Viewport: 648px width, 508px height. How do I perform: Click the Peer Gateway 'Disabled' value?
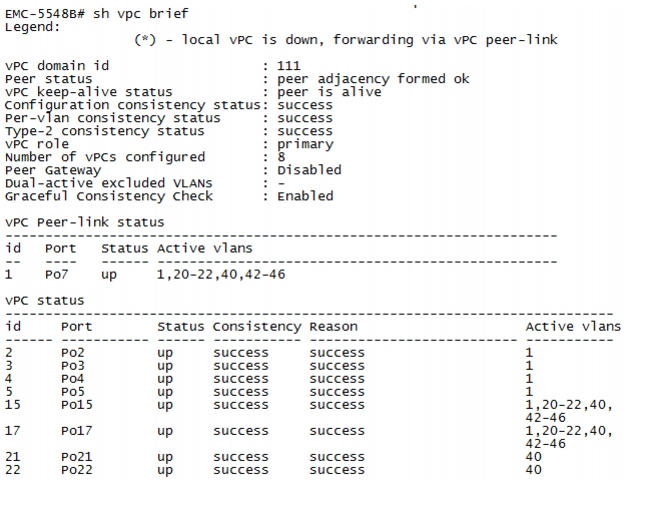pos(309,170)
